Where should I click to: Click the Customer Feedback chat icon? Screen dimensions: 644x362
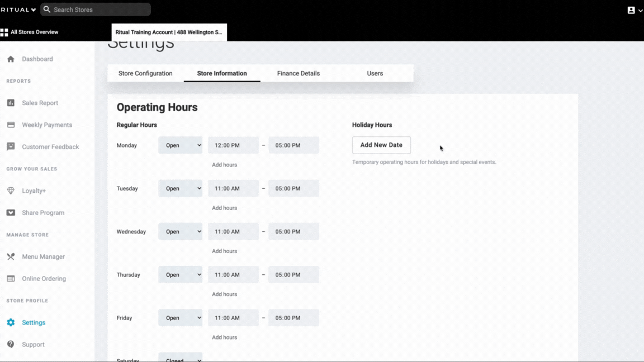pos(11,146)
